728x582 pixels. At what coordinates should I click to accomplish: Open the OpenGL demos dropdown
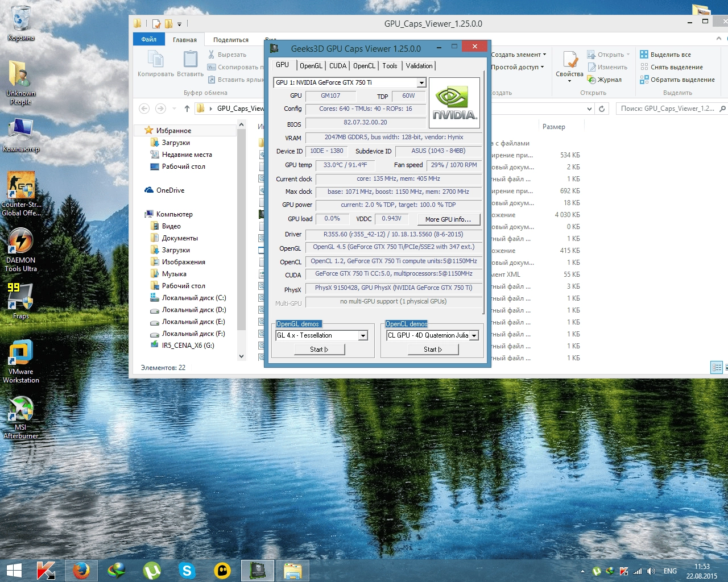363,335
